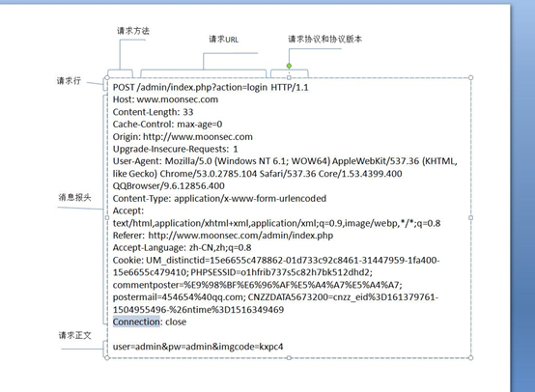The height and width of the screenshot is (392, 535).
Task: Click the Host: www.moonsec.com line
Action: [x=165, y=99]
